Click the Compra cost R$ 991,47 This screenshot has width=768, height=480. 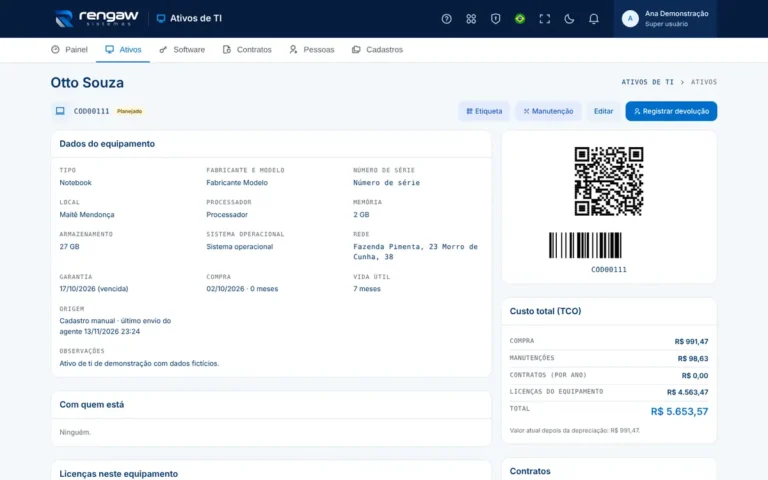691,341
